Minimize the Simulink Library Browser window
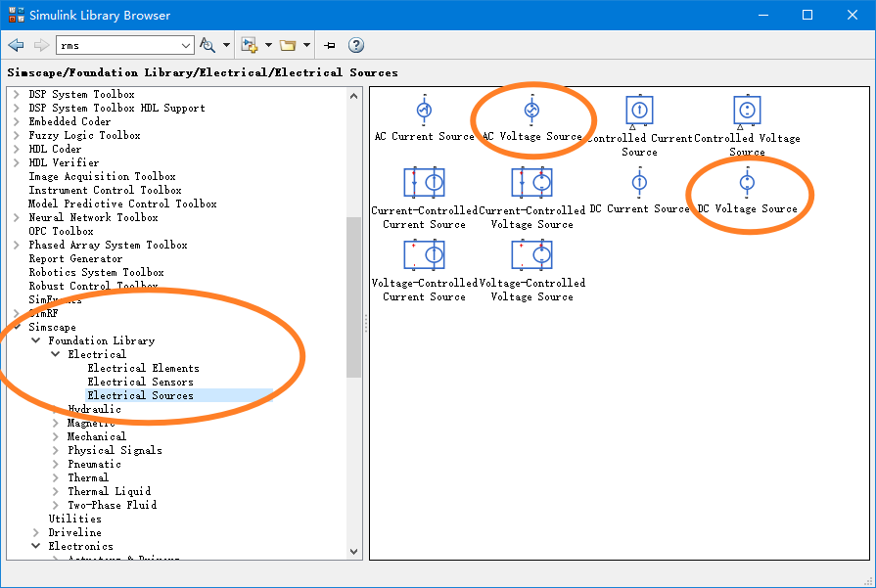 tap(763, 15)
